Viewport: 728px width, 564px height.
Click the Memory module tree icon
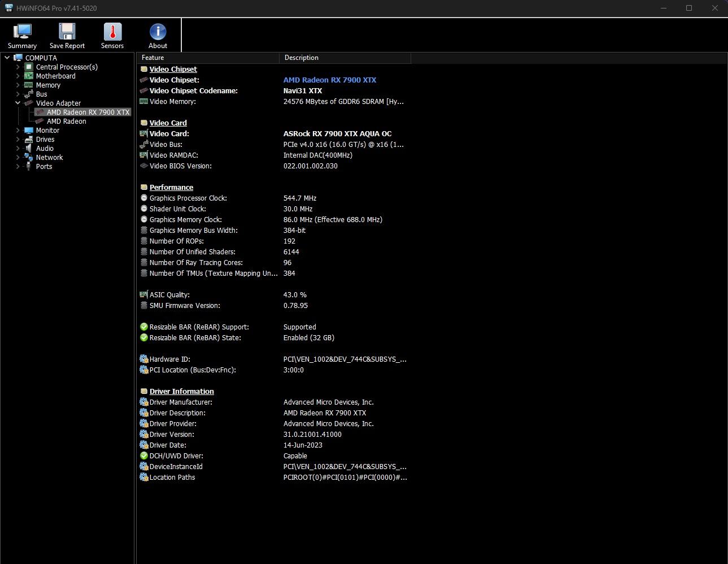pyautogui.click(x=29, y=85)
